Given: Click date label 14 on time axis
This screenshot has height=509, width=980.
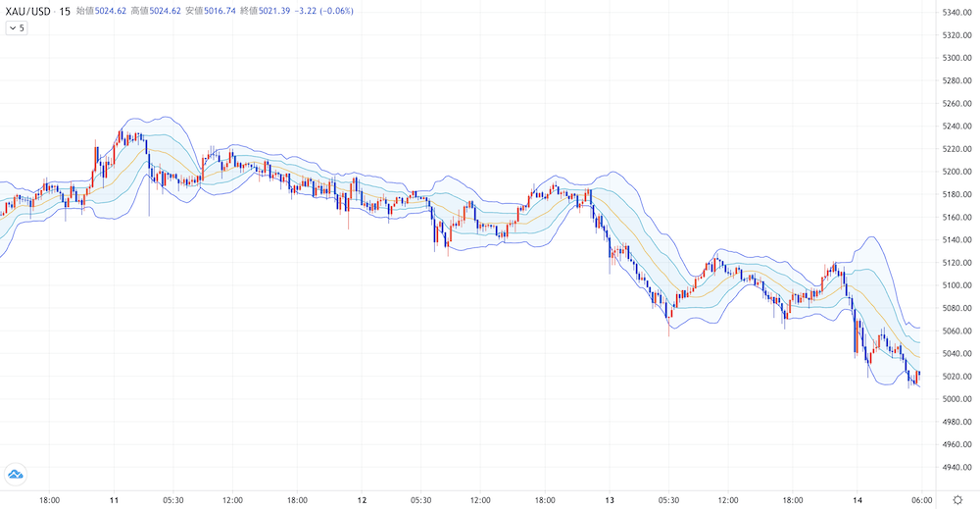Looking at the screenshot, I should 857,499.
